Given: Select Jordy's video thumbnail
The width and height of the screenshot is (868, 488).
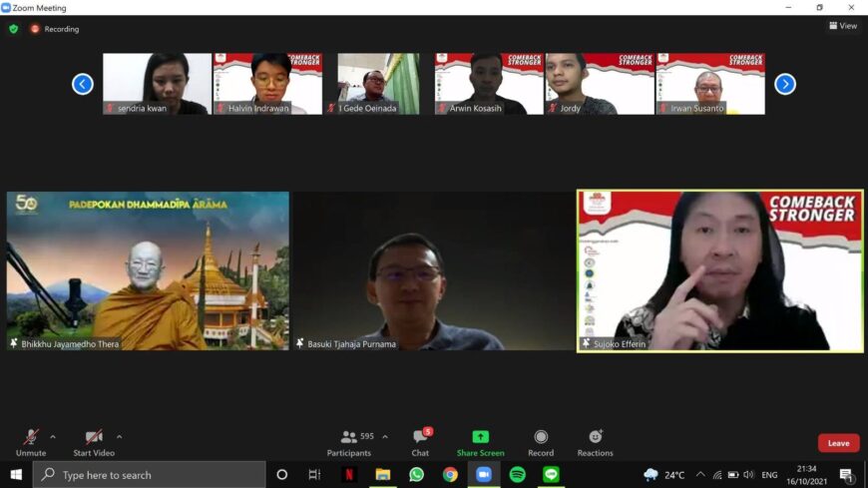Looking at the screenshot, I should (600, 84).
